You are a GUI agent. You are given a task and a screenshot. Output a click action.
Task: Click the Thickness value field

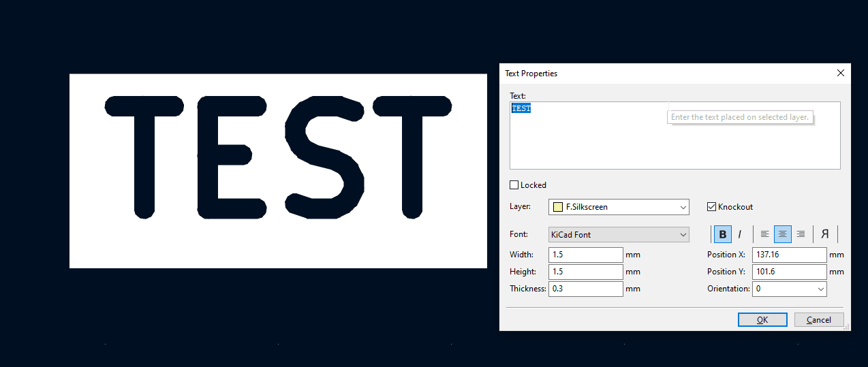(586, 289)
